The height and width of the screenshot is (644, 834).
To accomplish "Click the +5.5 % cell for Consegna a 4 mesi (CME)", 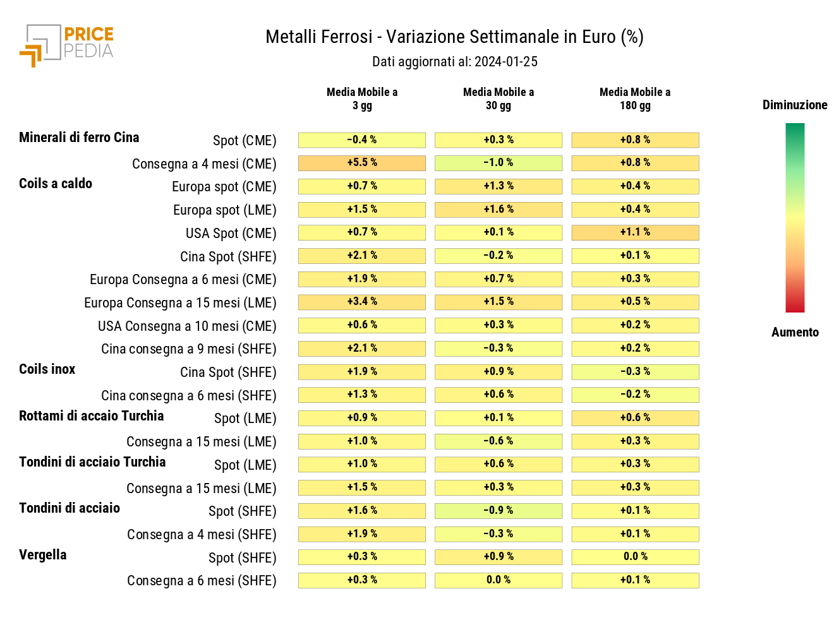I will click(x=362, y=163).
